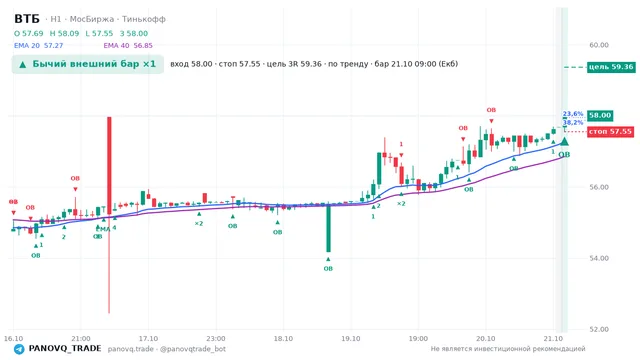Click the 38,2% Fibonacci level label
640x360 pixels.
click(573, 122)
